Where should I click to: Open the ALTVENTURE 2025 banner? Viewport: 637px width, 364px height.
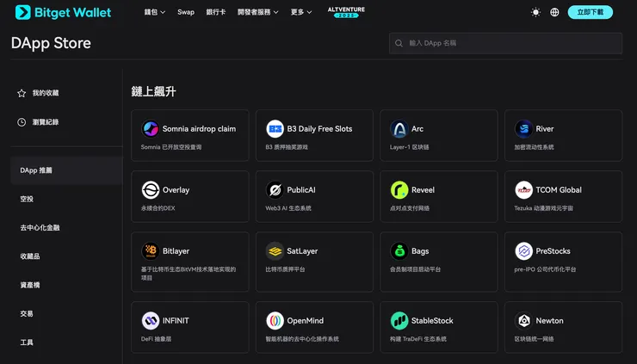(x=346, y=12)
